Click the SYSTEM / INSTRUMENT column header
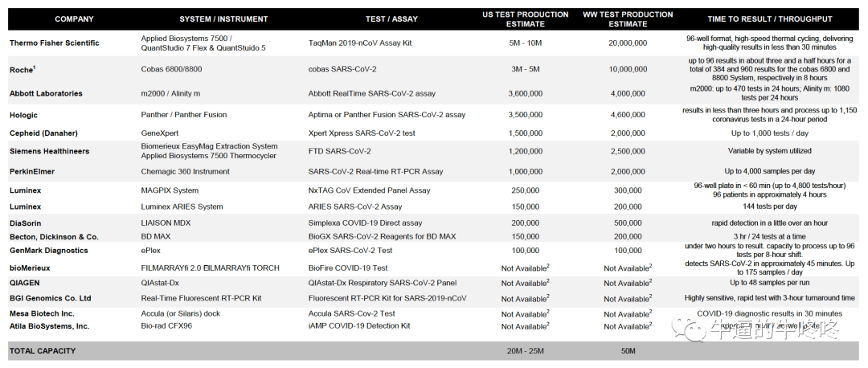 click(223, 18)
